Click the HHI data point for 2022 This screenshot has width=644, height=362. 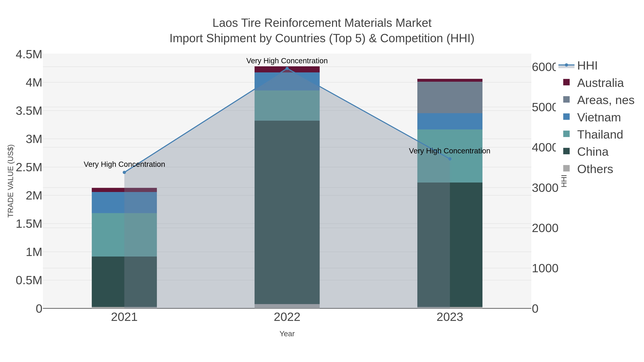pos(287,68)
